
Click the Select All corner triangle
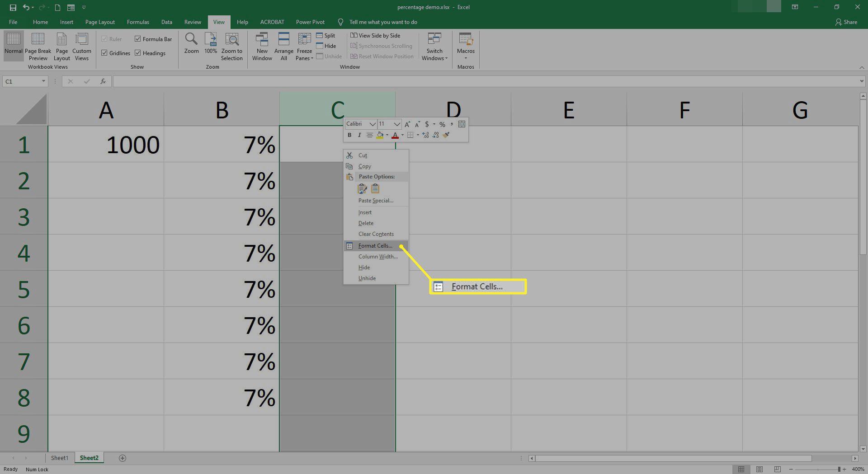pyautogui.click(x=31, y=109)
